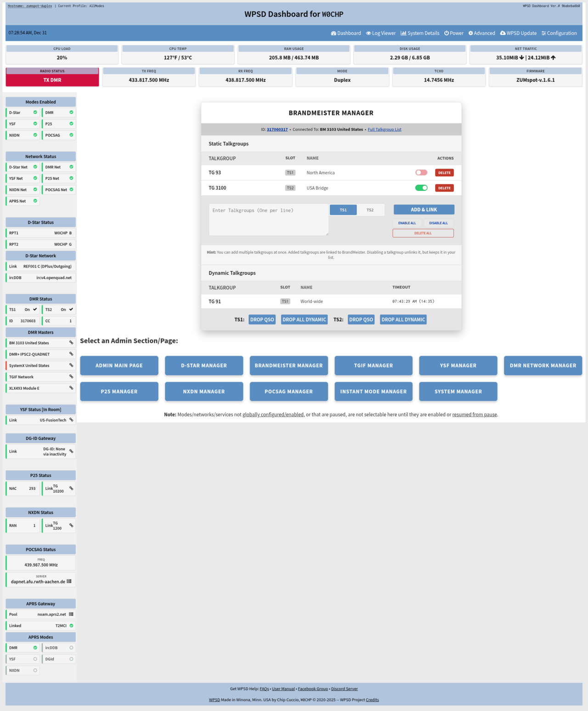Select the TS2 slot option

(370, 210)
